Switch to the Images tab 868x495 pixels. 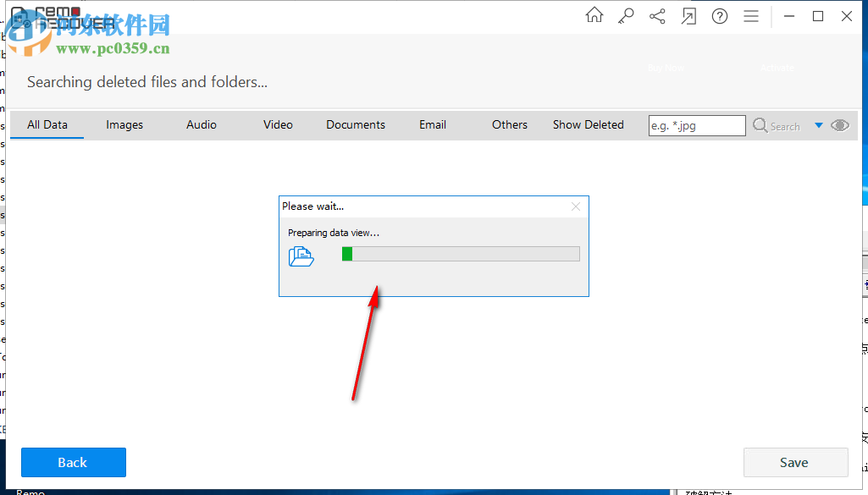click(124, 125)
